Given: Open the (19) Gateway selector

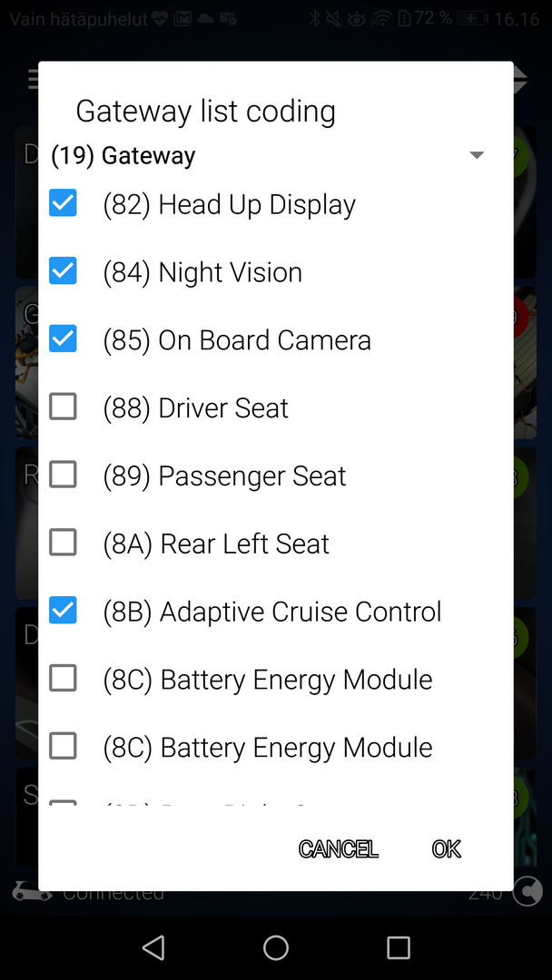Looking at the screenshot, I should coord(123,156).
